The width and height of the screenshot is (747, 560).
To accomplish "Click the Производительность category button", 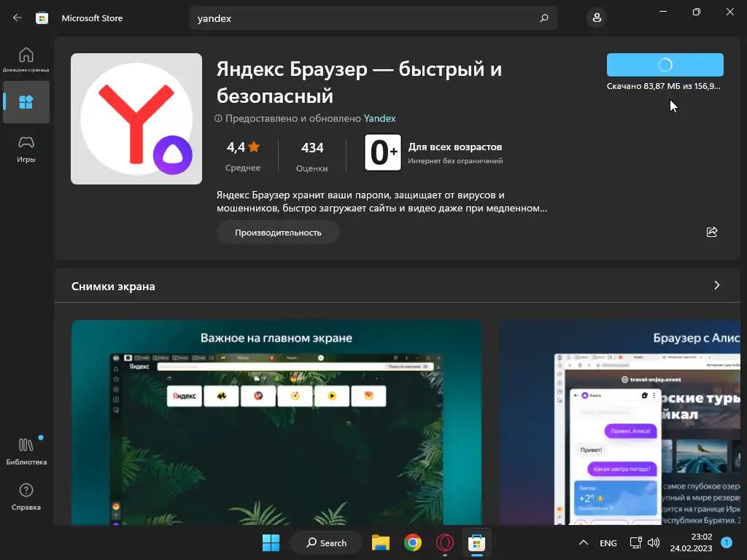I will click(x=278, y=233).
